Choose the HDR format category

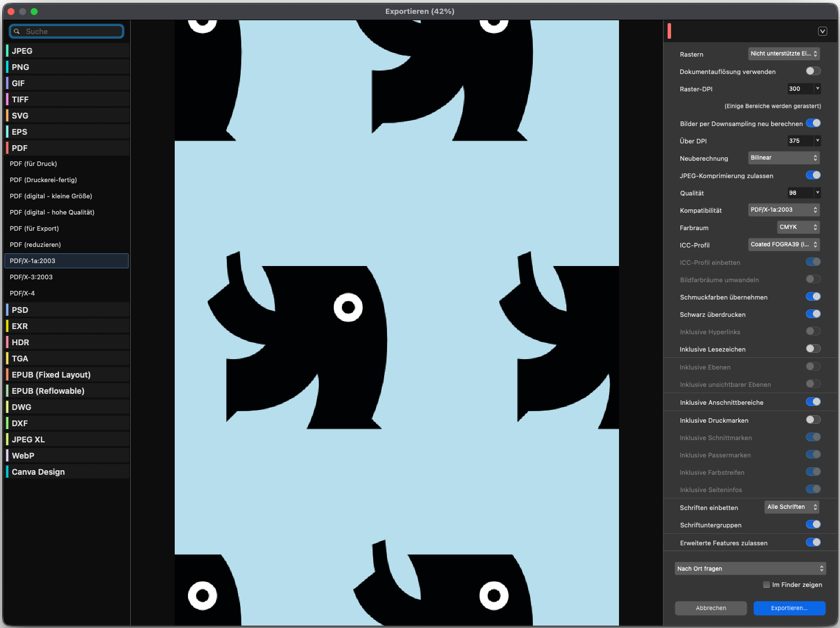67,342
